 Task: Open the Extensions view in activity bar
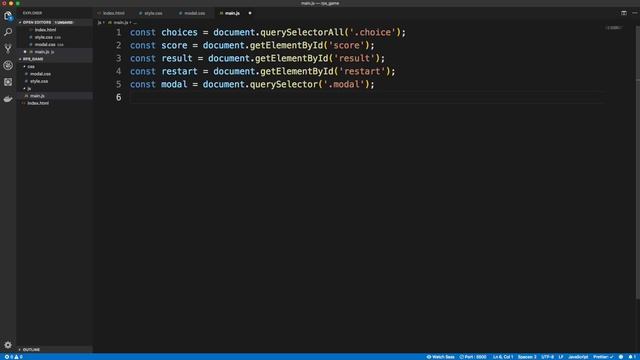tap(8, 82)
